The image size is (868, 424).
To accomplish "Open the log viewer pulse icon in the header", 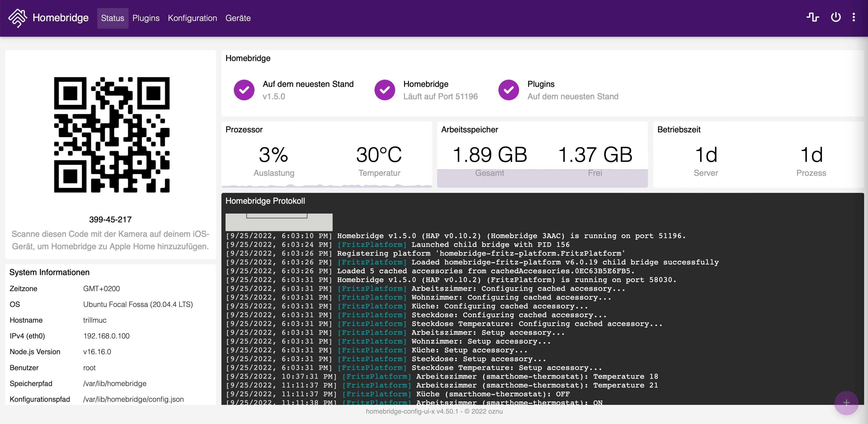I will coord(813,17).
